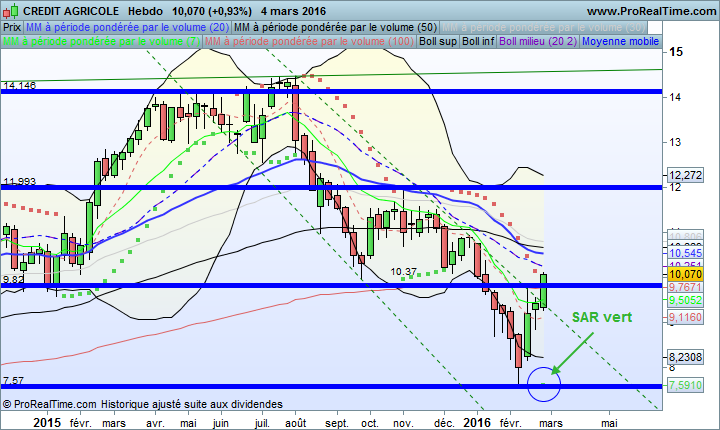Click the Historique ajusté suite aux dividendes note
The image size is (720, 430).
[x=192, y=404]
